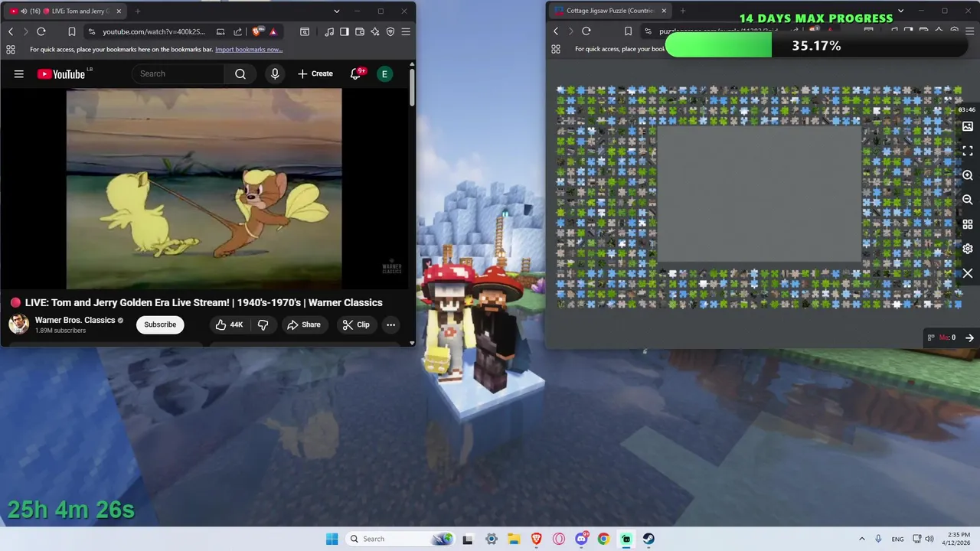Bookmark the puzzle page

click(628, 31)
